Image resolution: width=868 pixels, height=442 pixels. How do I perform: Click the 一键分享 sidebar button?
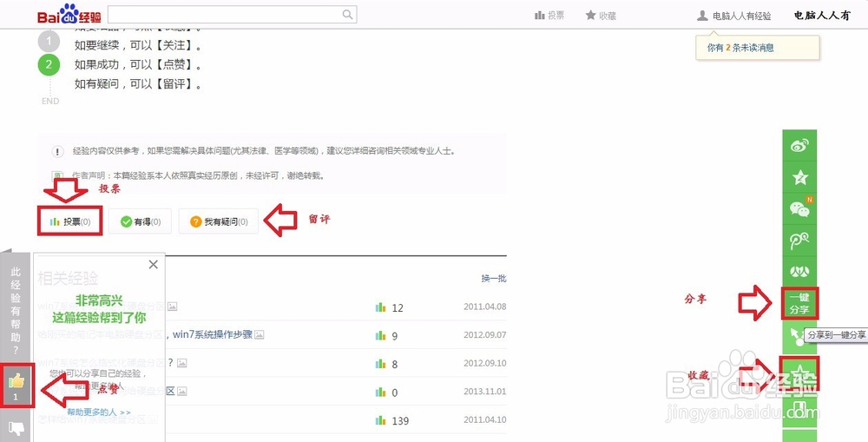click(799, 304)
